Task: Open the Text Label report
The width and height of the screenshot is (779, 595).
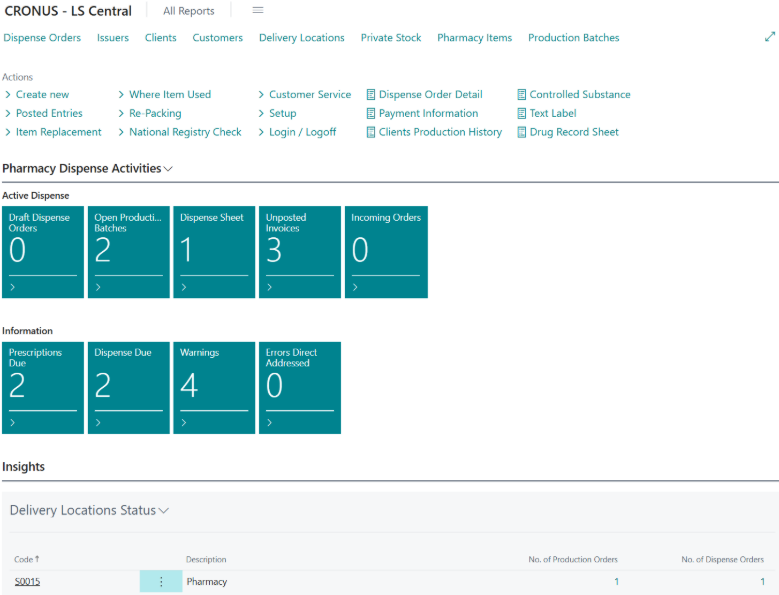Action: [x=552, y=114]
